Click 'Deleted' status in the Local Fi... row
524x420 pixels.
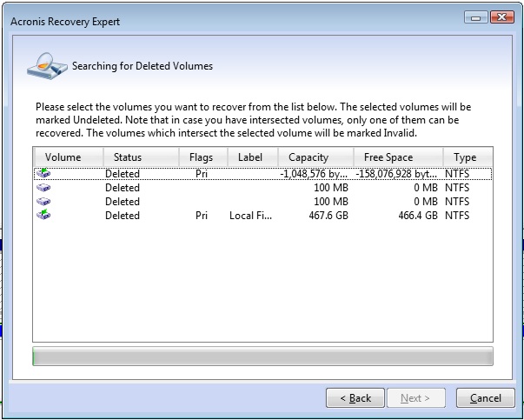123,216
